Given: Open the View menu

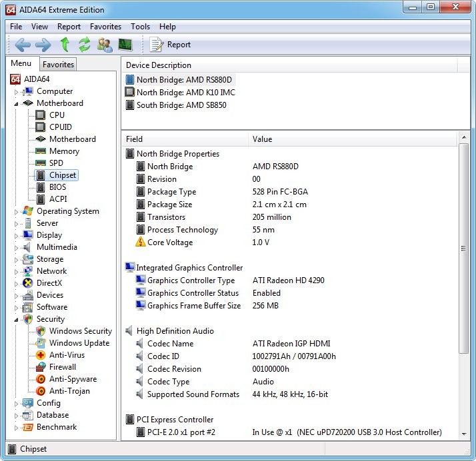Looking at the screenshot, I should pyautogui.click(x=39, y=27).
